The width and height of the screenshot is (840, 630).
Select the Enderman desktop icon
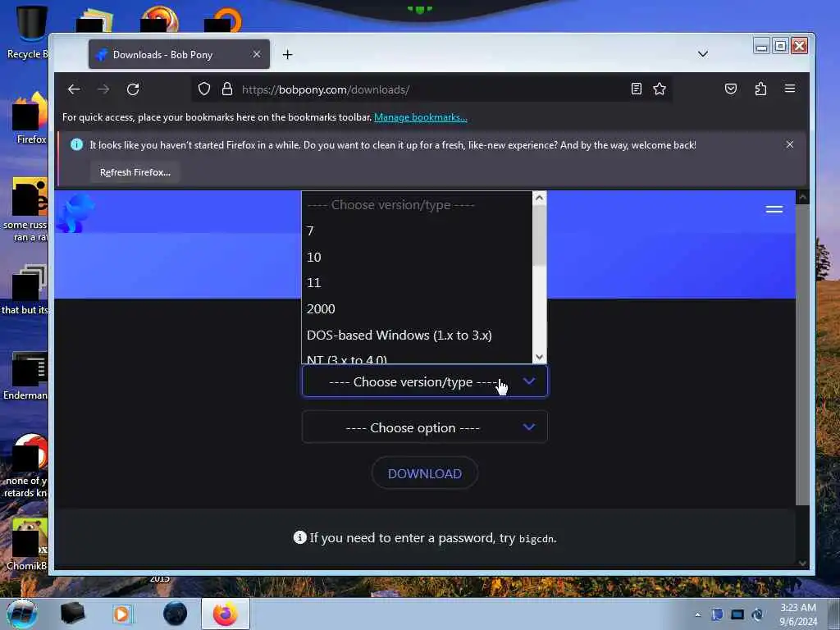click(26, 375)
